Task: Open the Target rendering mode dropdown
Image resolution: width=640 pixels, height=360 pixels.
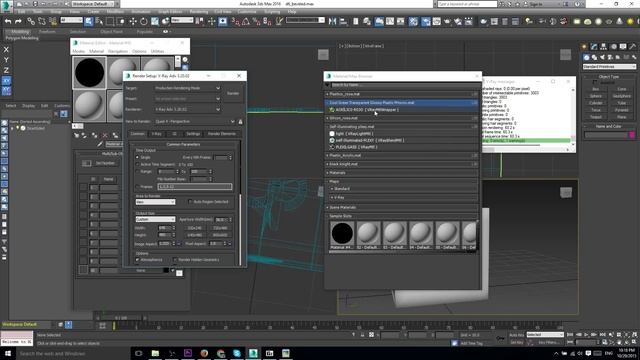Action: (187, 88)
